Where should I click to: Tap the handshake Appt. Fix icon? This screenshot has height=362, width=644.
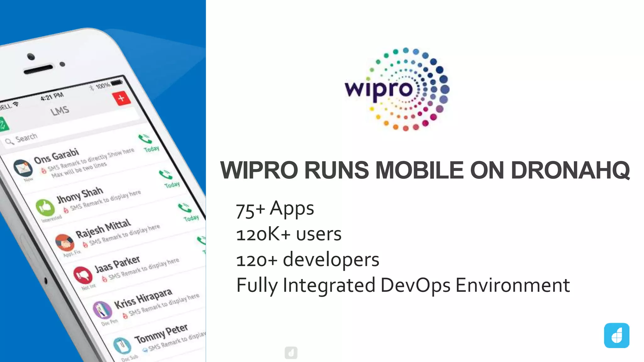click(x=64, y=243)
